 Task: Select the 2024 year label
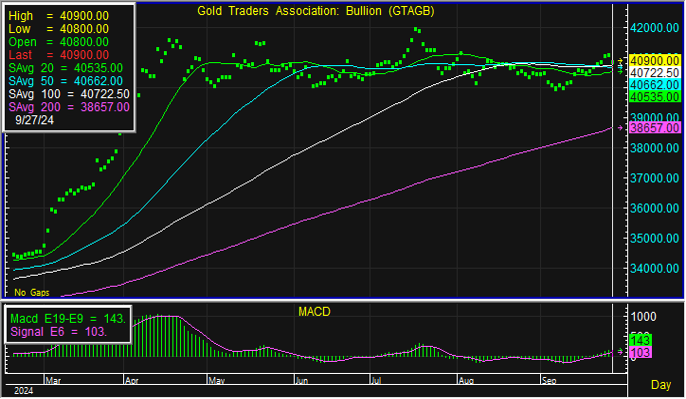[x=24, y=391]
